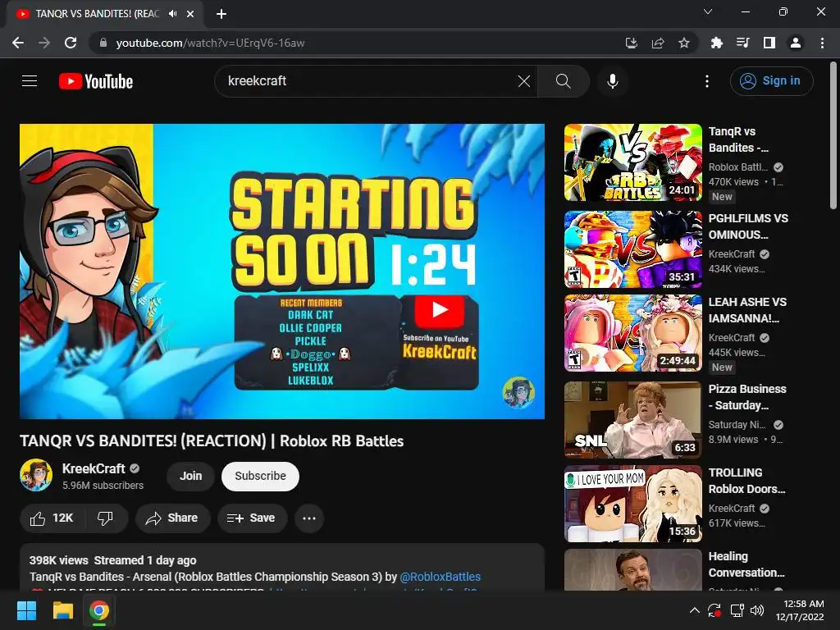Open the clock and date panel

pyautogui.click(x=801, y=610)
